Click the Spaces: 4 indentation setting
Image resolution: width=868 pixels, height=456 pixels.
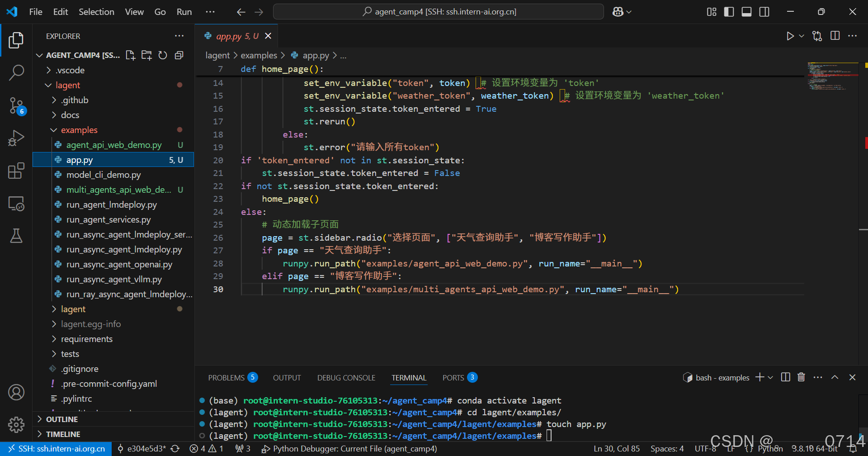[x=667, y=449]
